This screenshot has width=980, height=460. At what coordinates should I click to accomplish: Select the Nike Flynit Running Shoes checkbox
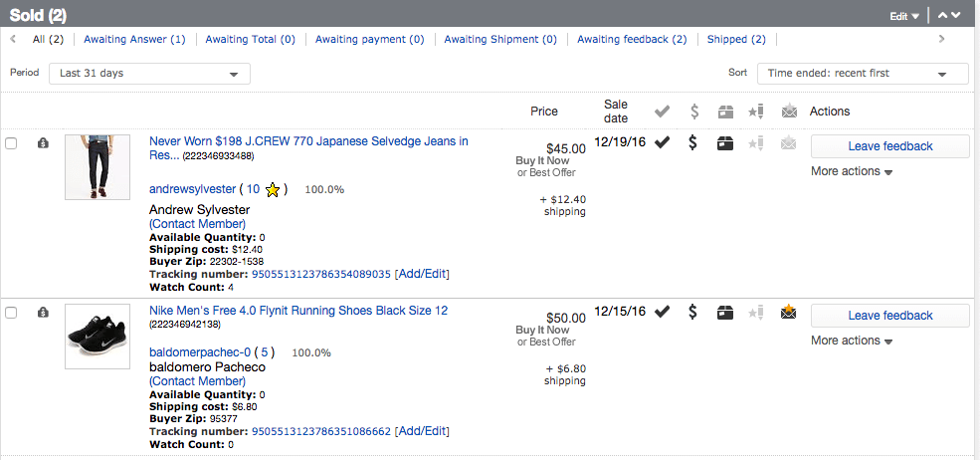coord(11,313)
